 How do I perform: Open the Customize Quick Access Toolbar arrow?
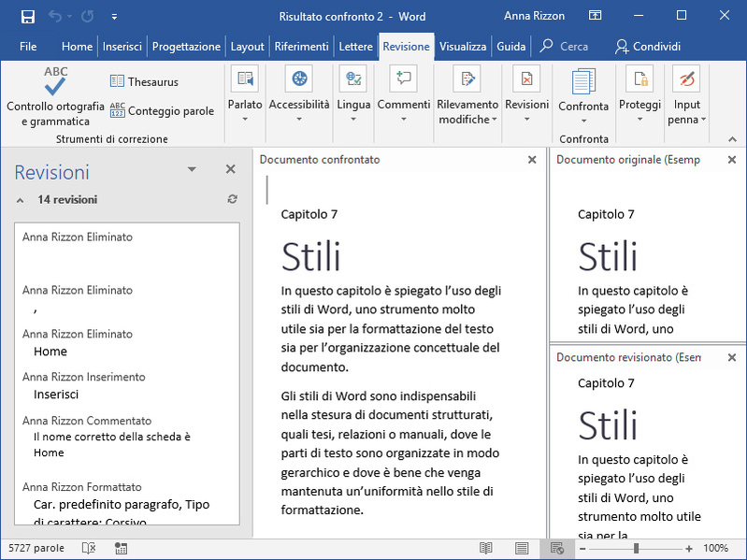tap(114, 17)
